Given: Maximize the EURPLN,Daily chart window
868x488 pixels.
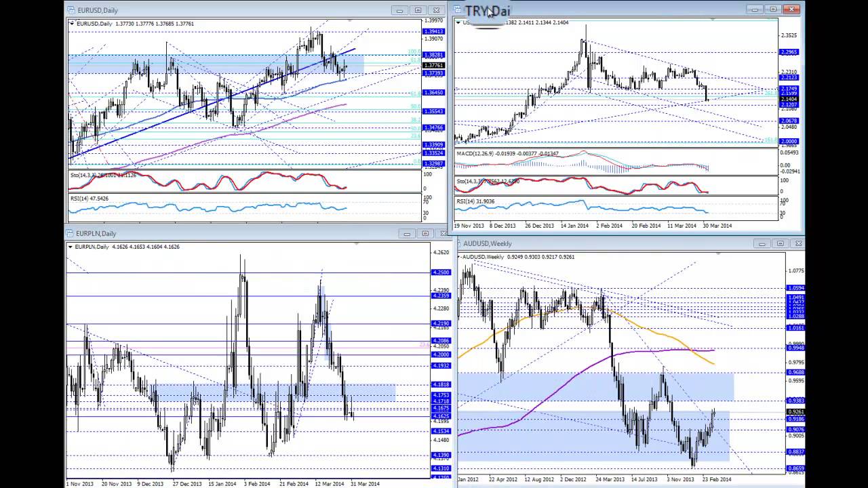Looking at the screenshot, I should click(x=425, y=234).
